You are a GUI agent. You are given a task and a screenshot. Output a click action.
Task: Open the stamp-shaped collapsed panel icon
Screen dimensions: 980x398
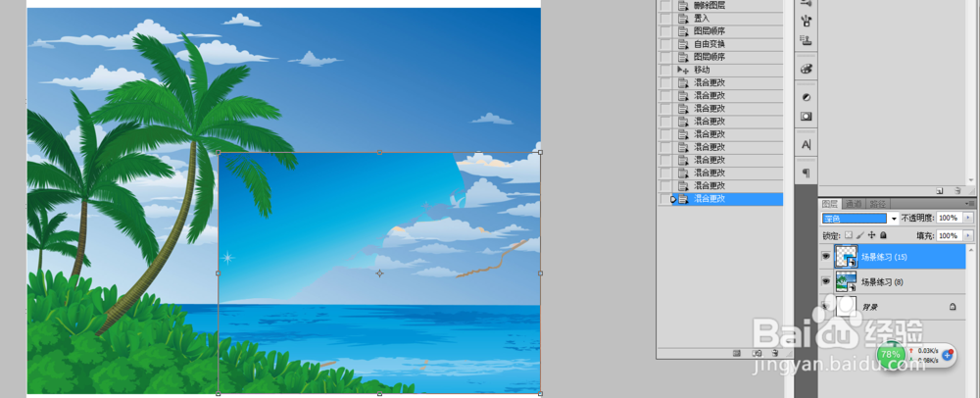[x=807, y=42]
